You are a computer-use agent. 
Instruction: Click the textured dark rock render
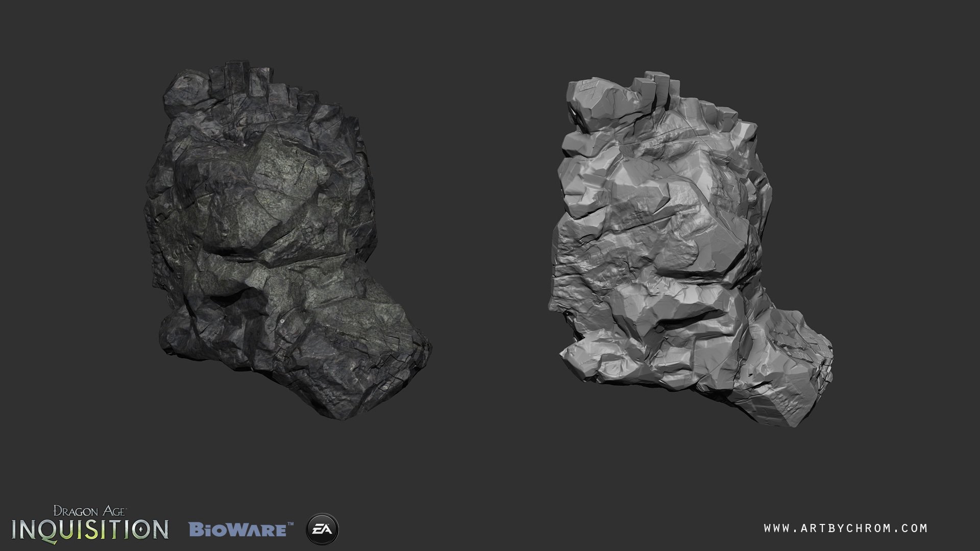point(287,240)
